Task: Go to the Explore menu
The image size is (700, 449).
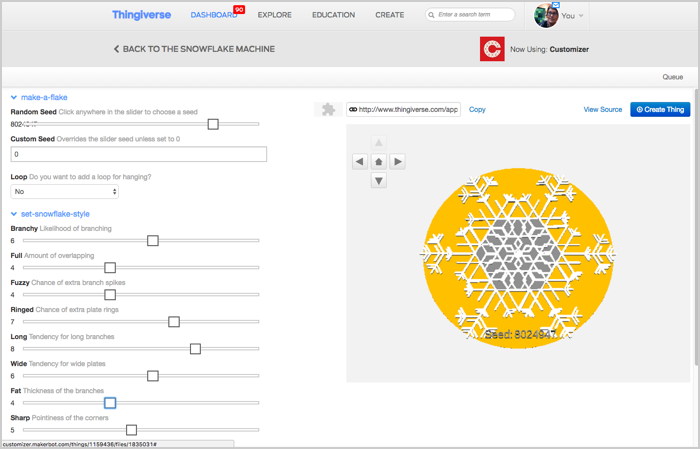Action: [276, 15]
